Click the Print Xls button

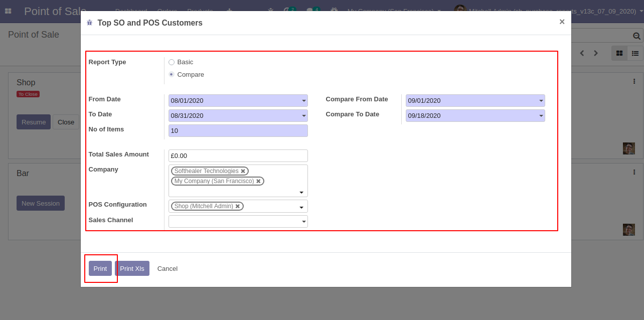(132, 268)
